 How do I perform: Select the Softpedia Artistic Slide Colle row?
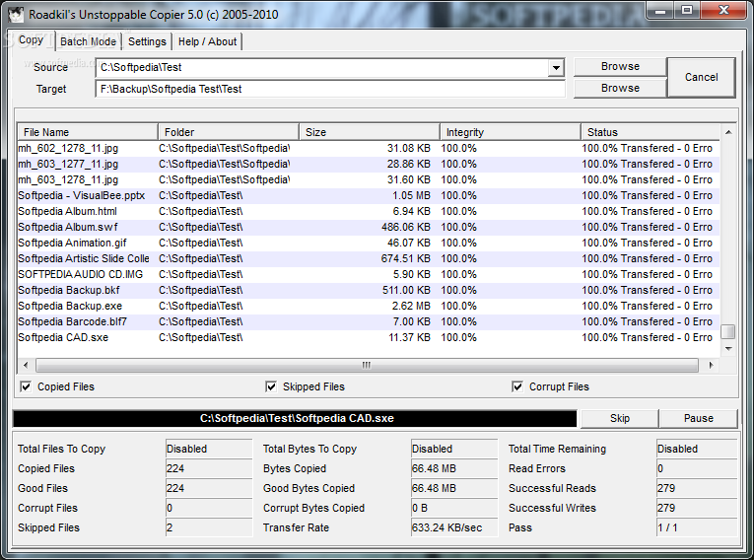click(369, 259)
